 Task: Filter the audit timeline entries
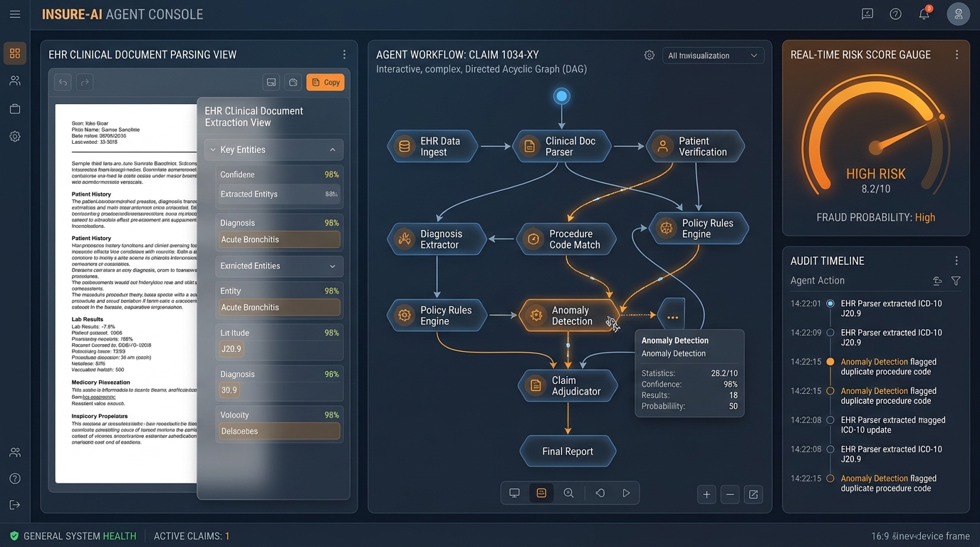pos(956,281)
